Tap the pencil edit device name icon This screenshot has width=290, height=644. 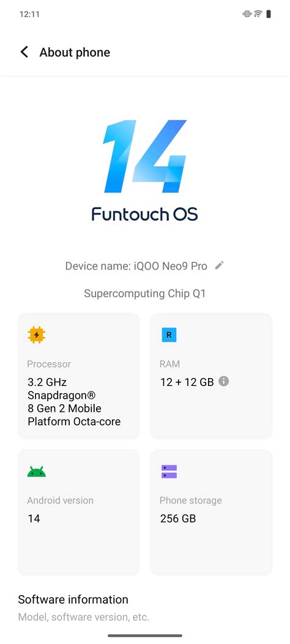point(220,265)
